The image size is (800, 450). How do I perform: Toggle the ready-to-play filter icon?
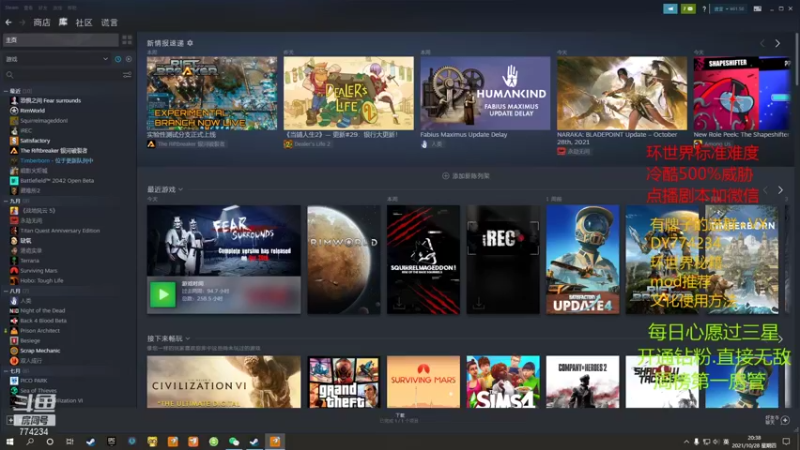129,59
